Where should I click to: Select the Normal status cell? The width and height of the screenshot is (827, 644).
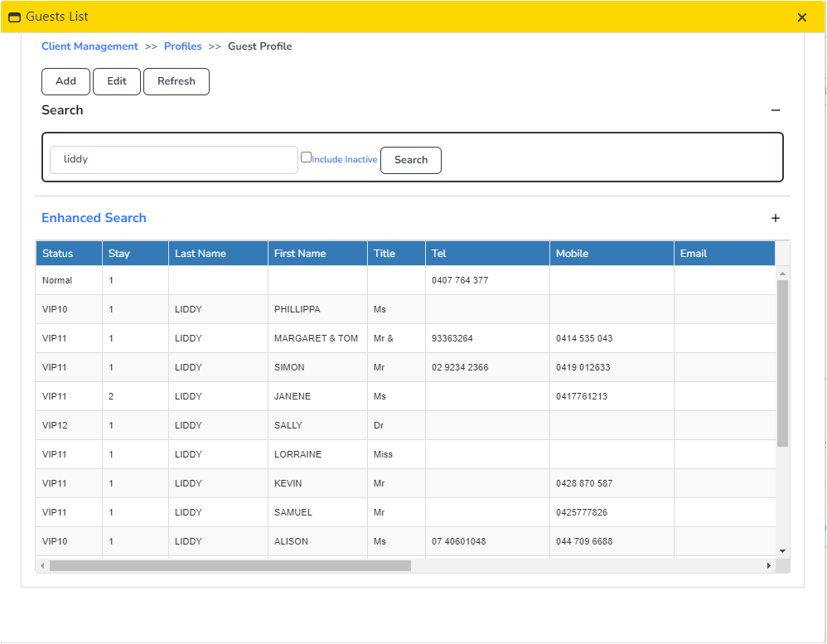pos(69,280)
